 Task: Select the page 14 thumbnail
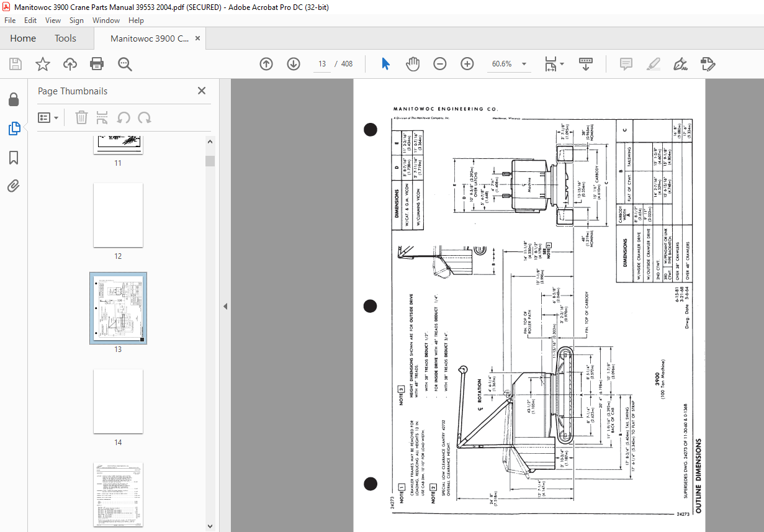118,402
